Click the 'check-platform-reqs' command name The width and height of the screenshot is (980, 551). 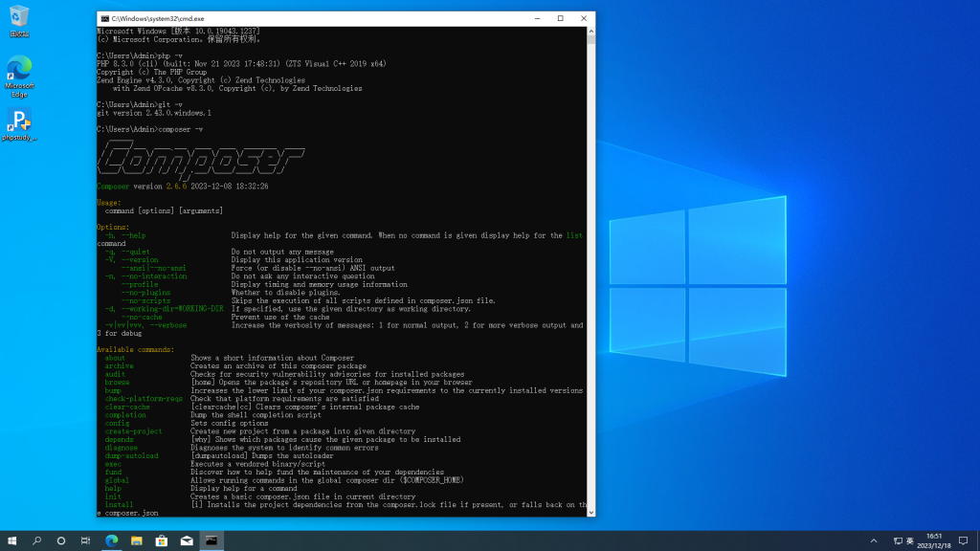(x=144, y=399)
